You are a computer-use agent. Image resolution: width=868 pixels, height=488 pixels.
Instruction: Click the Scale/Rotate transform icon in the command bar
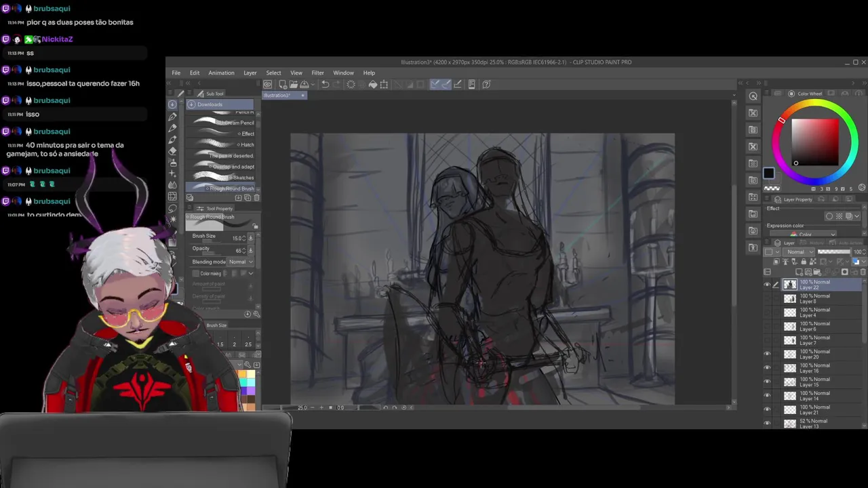coord(384,84)
